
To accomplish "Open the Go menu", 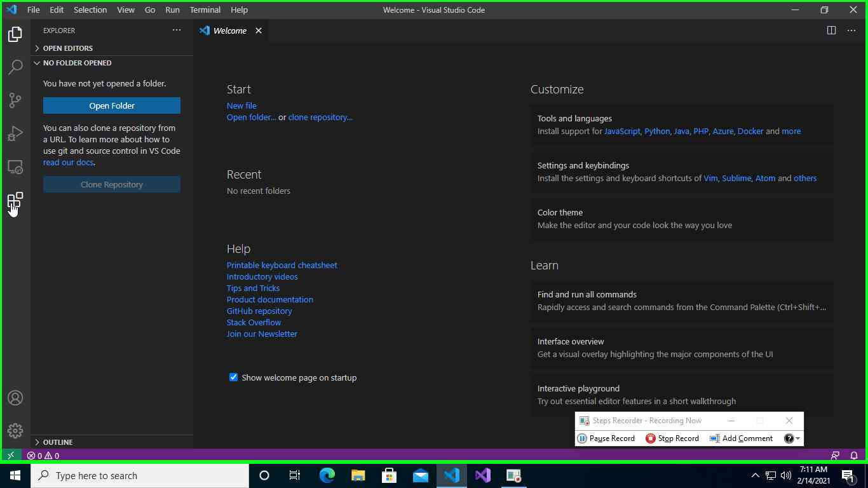I will pyautogui.click(x=150, y=10).
